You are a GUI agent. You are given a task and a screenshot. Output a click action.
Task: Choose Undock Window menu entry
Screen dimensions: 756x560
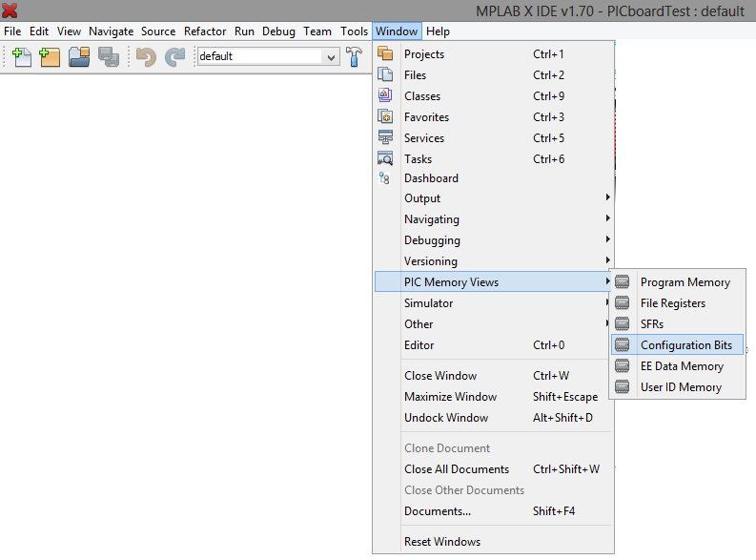pos(492,417)
